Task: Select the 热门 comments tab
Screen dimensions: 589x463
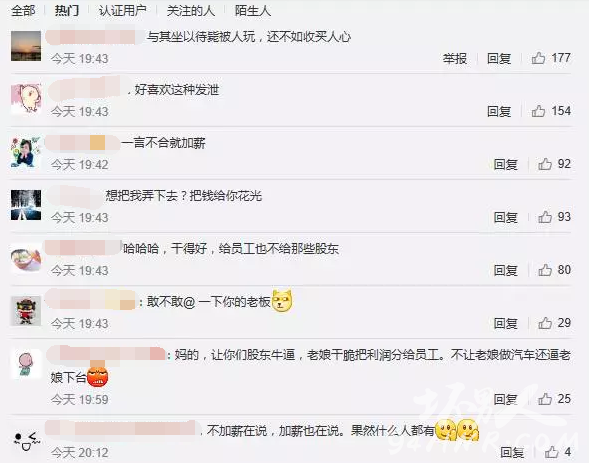Action: (67, 11)
